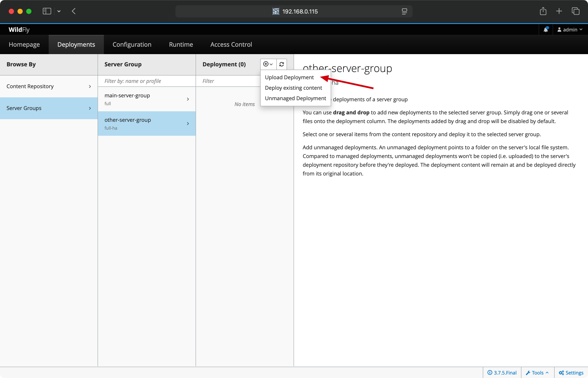Show the tab overview icon
588x378 pixels.
[x=576, y=11]
